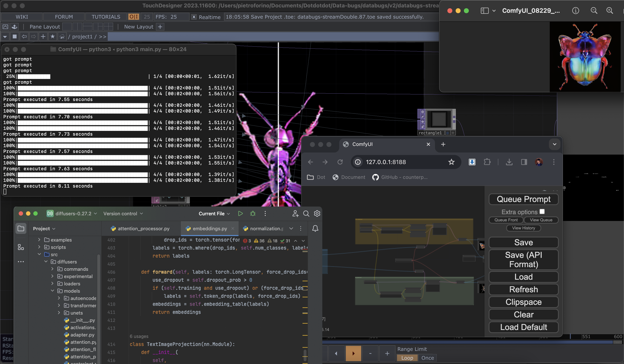
Task: Open the Current File run configuration dropdown
Action: point(214,213)
